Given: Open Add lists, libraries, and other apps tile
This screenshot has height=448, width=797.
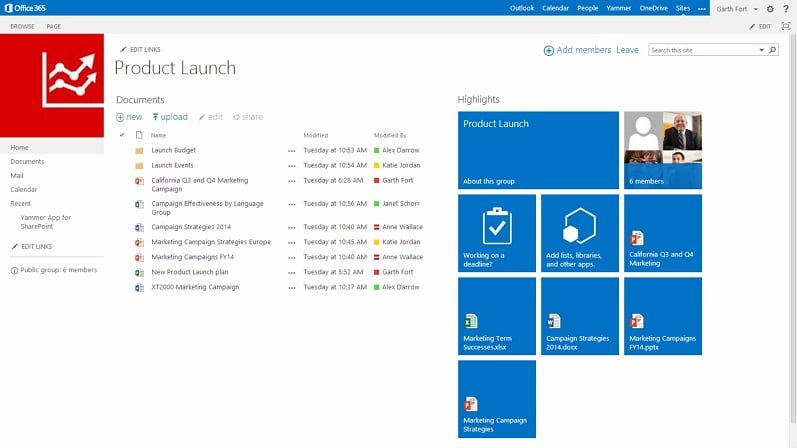Looking at the screenshot, I should (579, 233).
